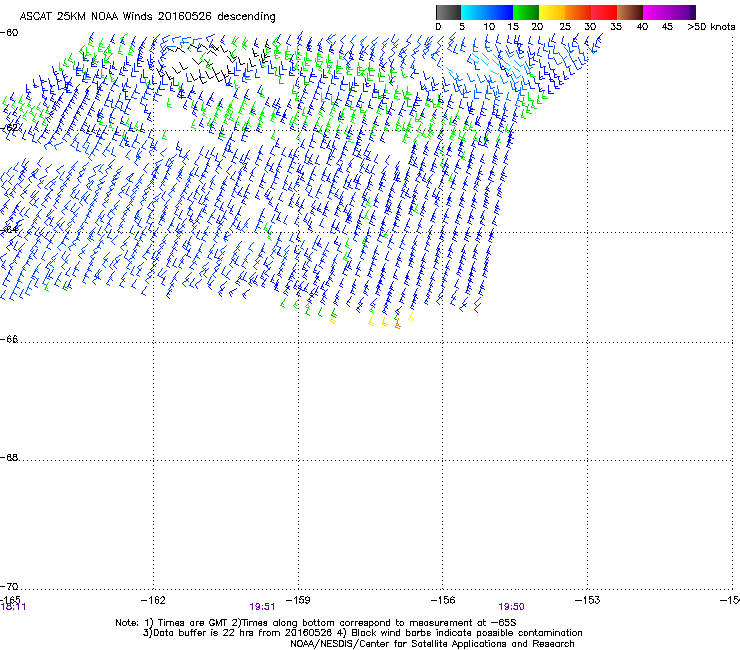740x650 pixels.
Task: Click the '35' label under the color bar
Action: click(616, 27)
